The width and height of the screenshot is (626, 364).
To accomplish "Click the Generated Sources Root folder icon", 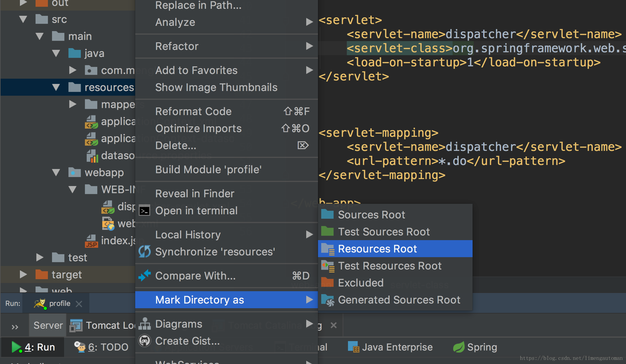I will (327, 300).
